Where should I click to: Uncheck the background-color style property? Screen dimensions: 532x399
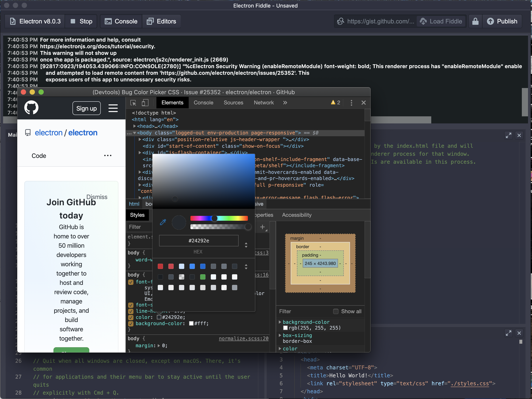pos(131,324)
